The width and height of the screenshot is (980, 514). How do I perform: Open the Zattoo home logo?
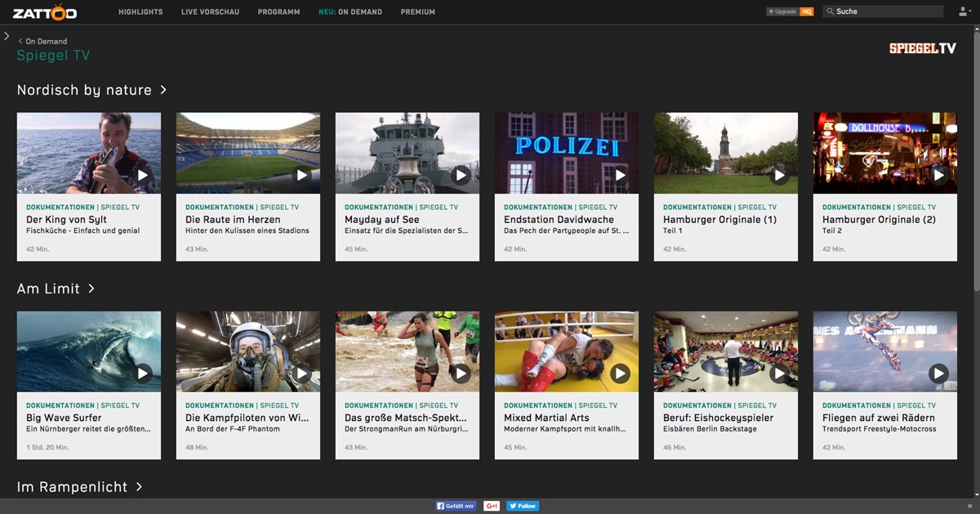tap(45, 12)
